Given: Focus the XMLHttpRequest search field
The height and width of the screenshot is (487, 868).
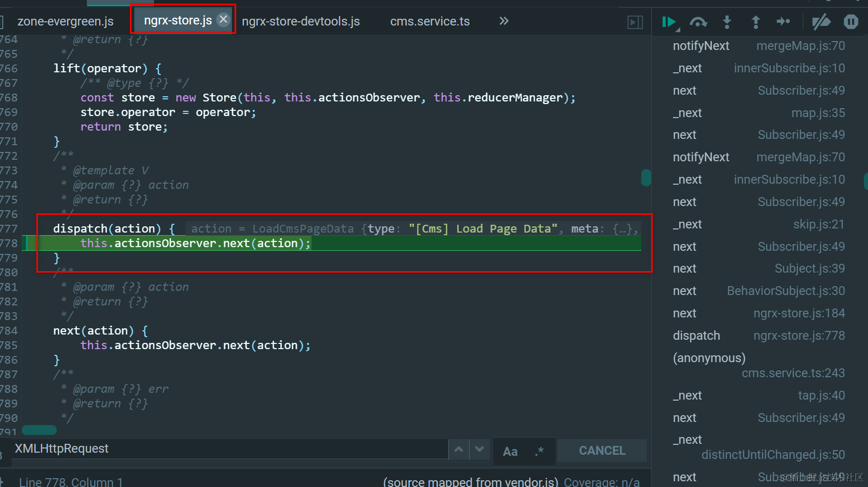Looking at the screenshot, I should (229, 449).
